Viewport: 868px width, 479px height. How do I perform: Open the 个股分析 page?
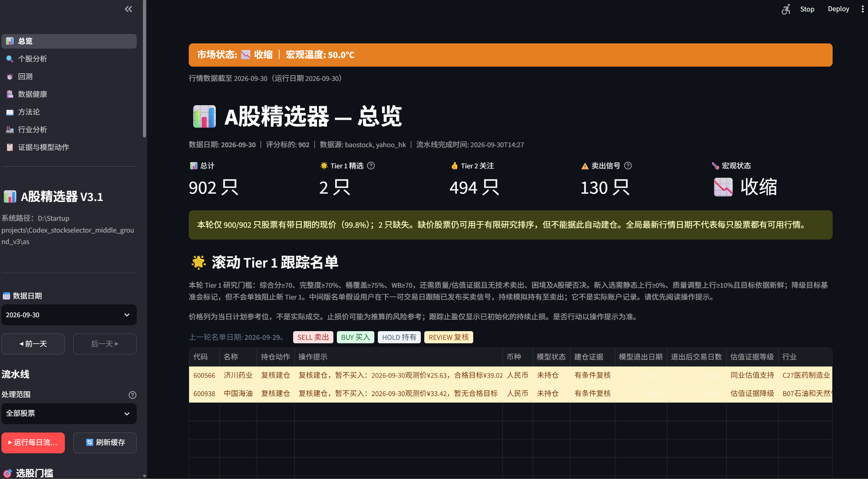(x=69, y=59)
